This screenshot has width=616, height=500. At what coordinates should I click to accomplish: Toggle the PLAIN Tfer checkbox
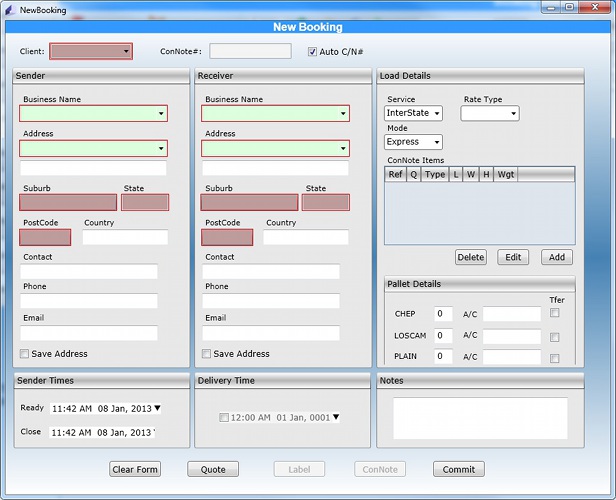click(554, 358)
